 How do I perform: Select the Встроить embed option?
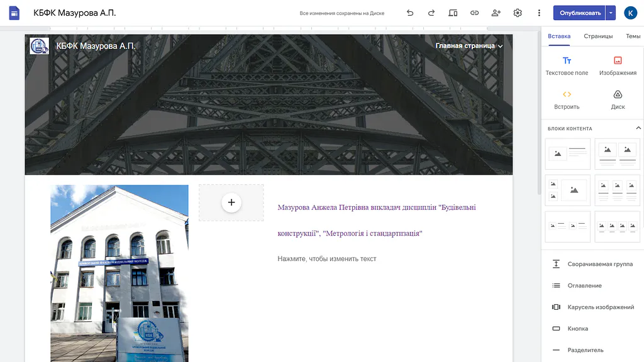pyautogui.click(x=567, y=100)
